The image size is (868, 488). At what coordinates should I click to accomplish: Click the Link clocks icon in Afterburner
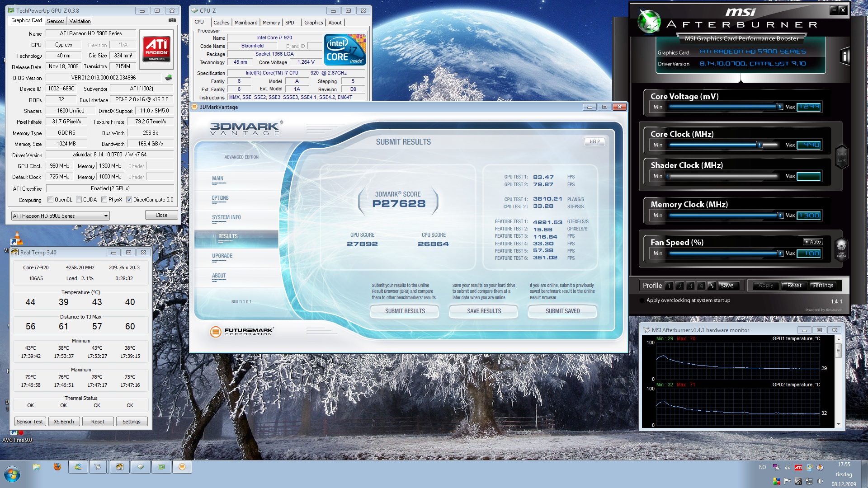coord(841,157)
